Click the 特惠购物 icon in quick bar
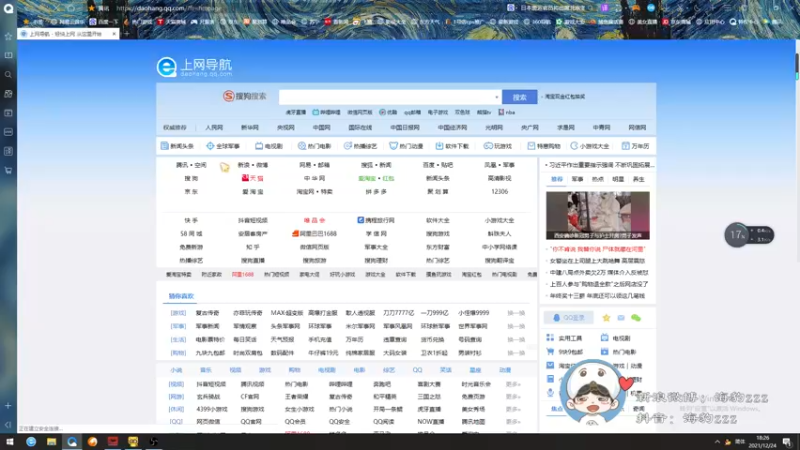This screenshot has width=800, height=450. click(x=531, y=146)
